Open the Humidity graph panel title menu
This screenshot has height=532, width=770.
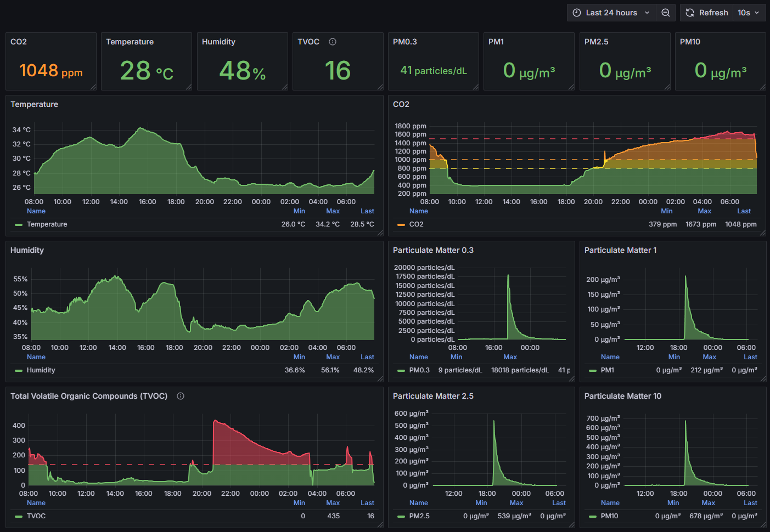[27, 250]
